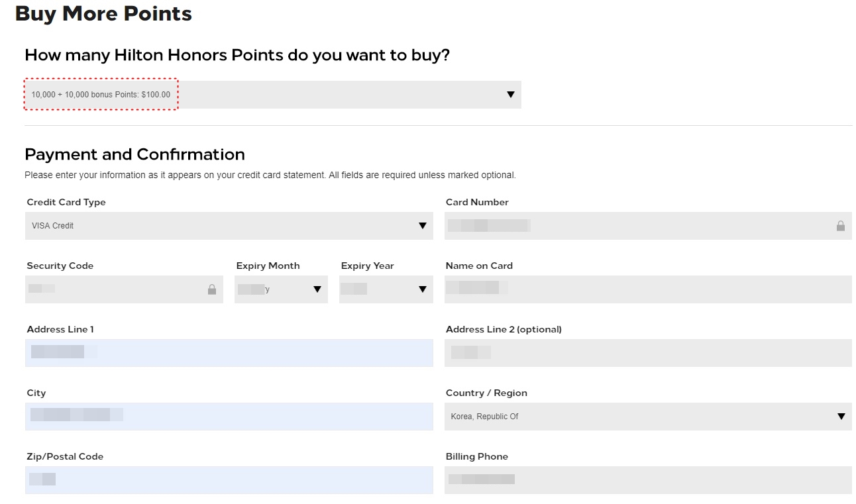Click the points amount dropdown arrow

(510, 95)
